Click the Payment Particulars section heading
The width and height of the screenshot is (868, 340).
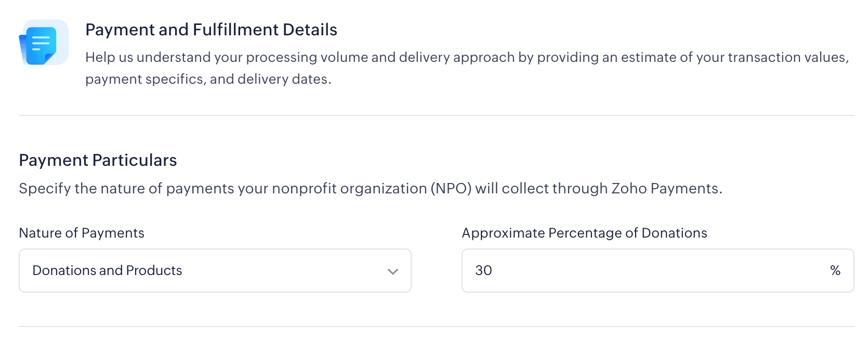[x=98, y=160]
